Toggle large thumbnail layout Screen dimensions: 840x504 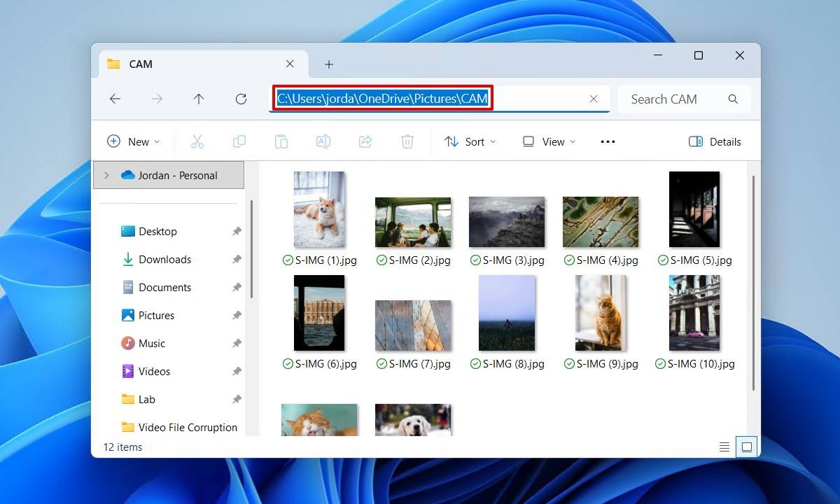point(746,447)
